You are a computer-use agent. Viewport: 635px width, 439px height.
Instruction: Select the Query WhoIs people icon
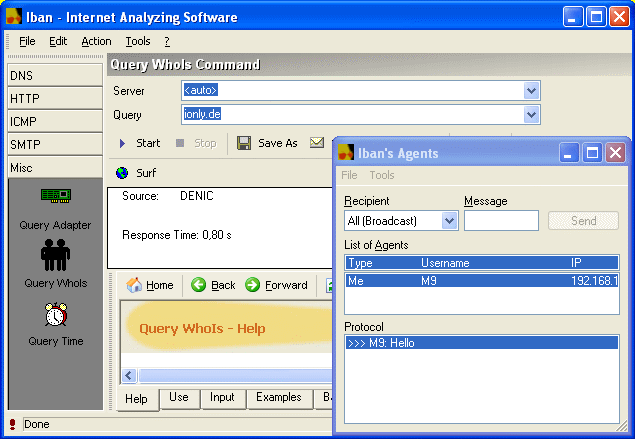tap(55, 255)
